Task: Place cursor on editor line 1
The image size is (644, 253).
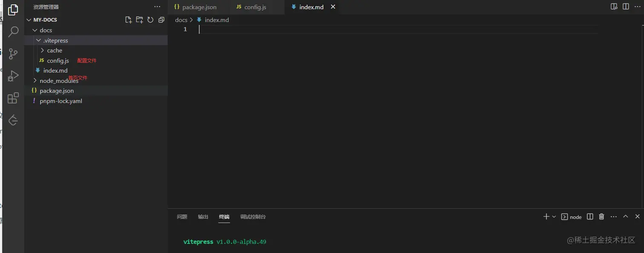Action: [398, 29]
